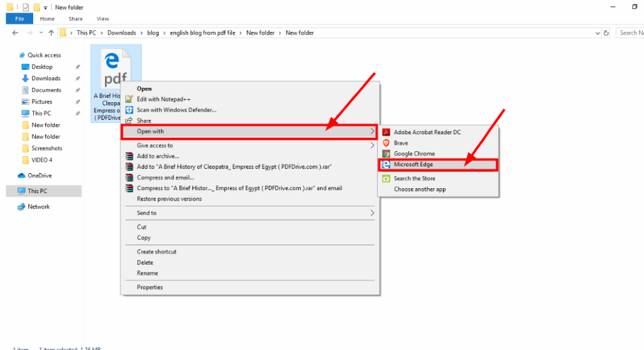Screen dimensions: 644x350
Task: Select Open in the context menu
Action: 144,88
